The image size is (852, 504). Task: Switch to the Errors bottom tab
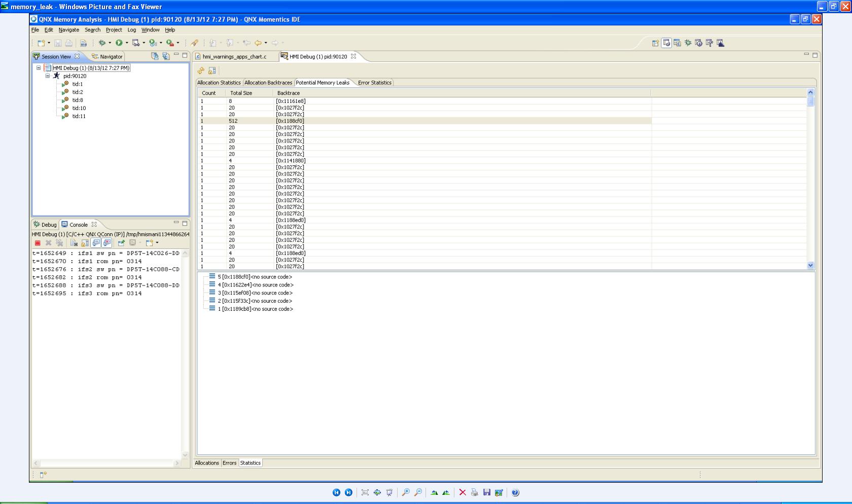[230, 463]
